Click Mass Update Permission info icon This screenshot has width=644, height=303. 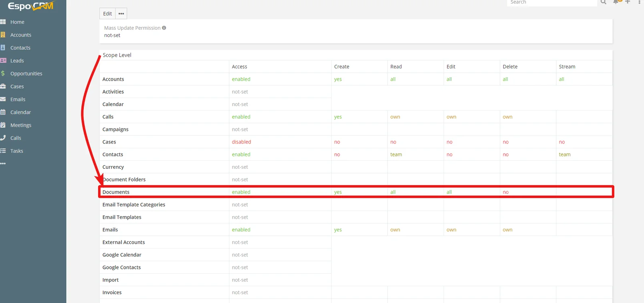click(164, 28)
